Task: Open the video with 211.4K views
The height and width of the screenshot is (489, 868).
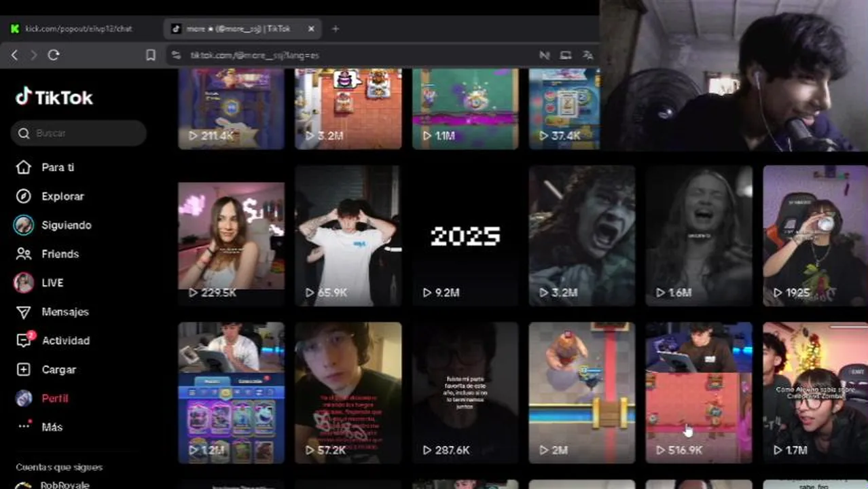Action: coord(231,109)
